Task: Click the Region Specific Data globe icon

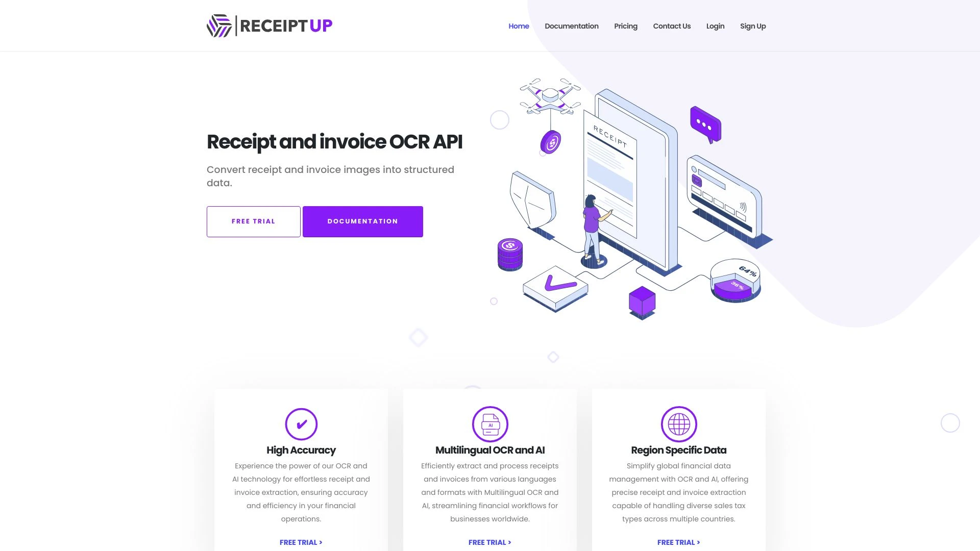Action: [678, 423]
